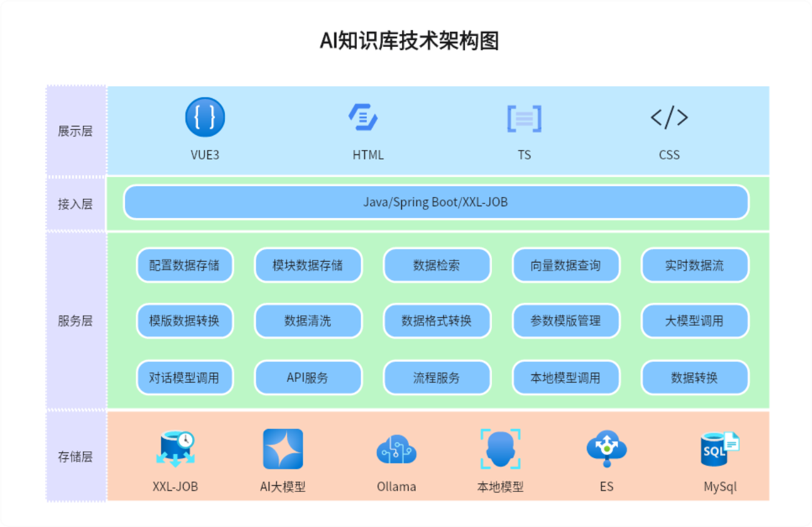Screen dimensions: 812x527
Task: Click the 接入层 layer label
Action: [x=75, y=204]
